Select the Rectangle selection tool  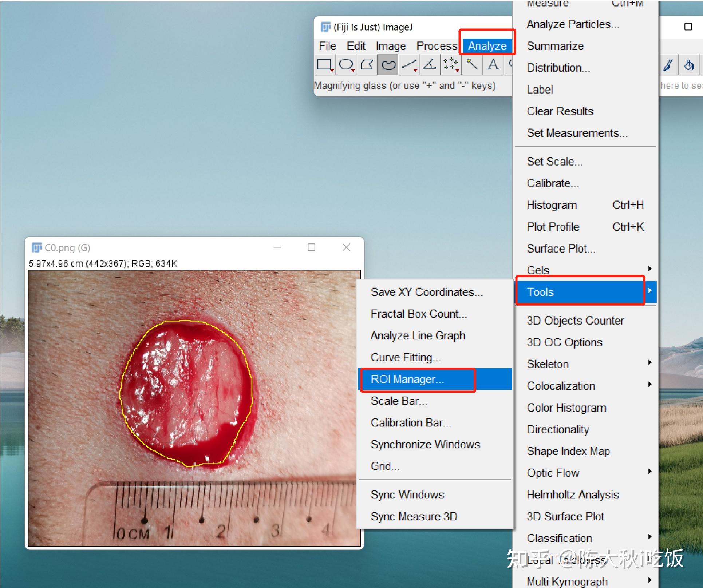pyautogui.click(x=325, y=65)
